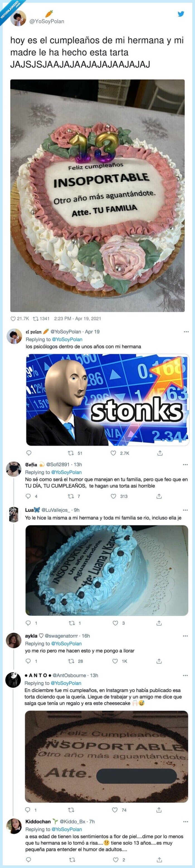Viewport: 195px width, 868px height.
Task: Share Kiddochan's reply tweet
Action: [159, 860]
